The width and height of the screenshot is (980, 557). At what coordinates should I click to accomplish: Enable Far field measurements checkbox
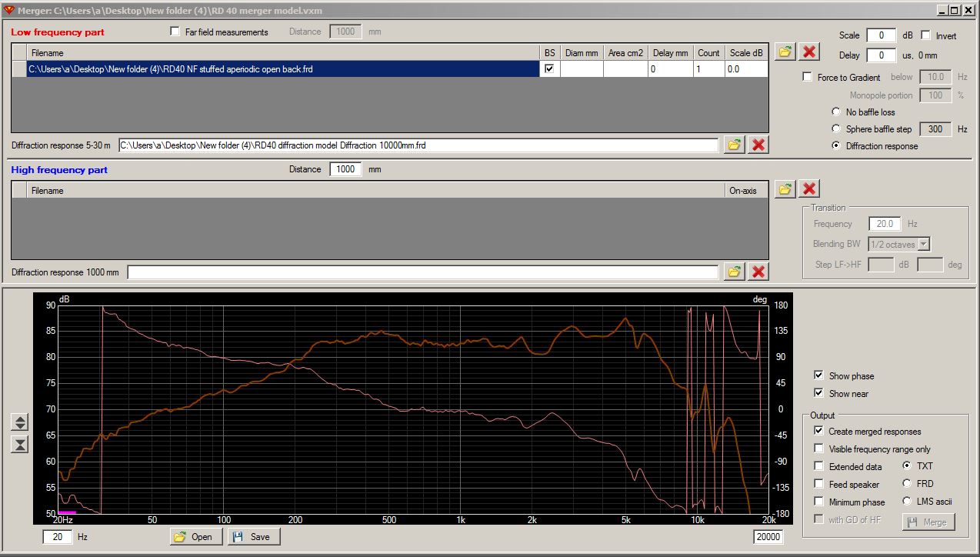(175, 32)
